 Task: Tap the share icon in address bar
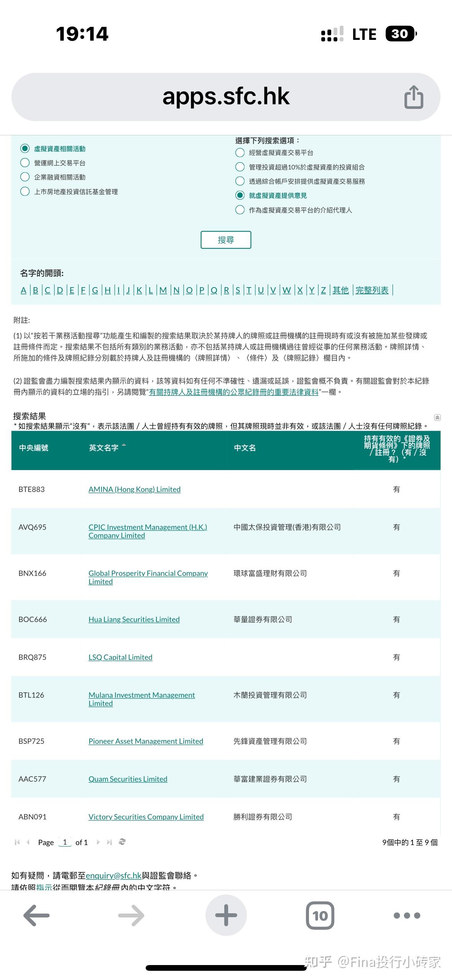tap(414, 97)
